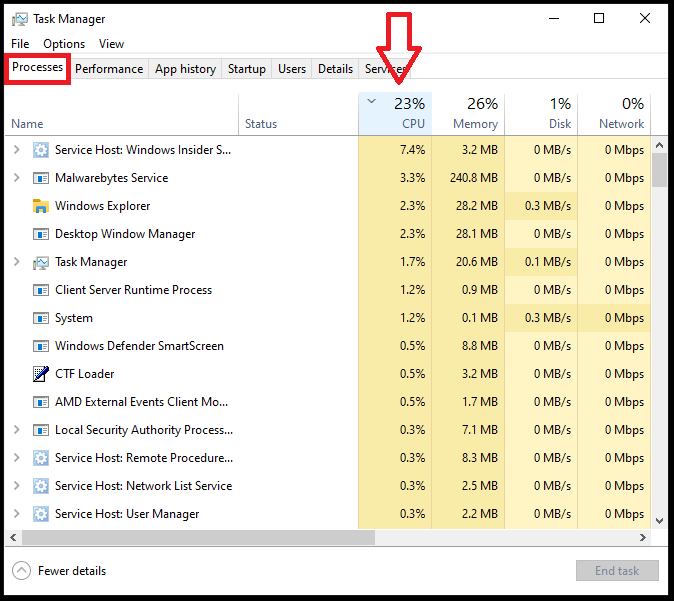
Task: Click the Windows Explorer folder icon
Action: (x=40, y=206)
